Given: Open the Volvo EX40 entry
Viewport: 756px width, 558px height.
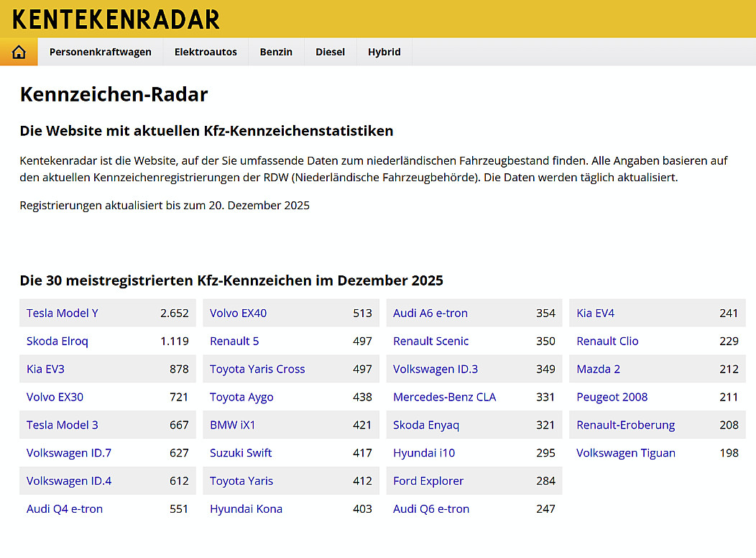Looking at the screenshot, I should (x=238, y=314).
